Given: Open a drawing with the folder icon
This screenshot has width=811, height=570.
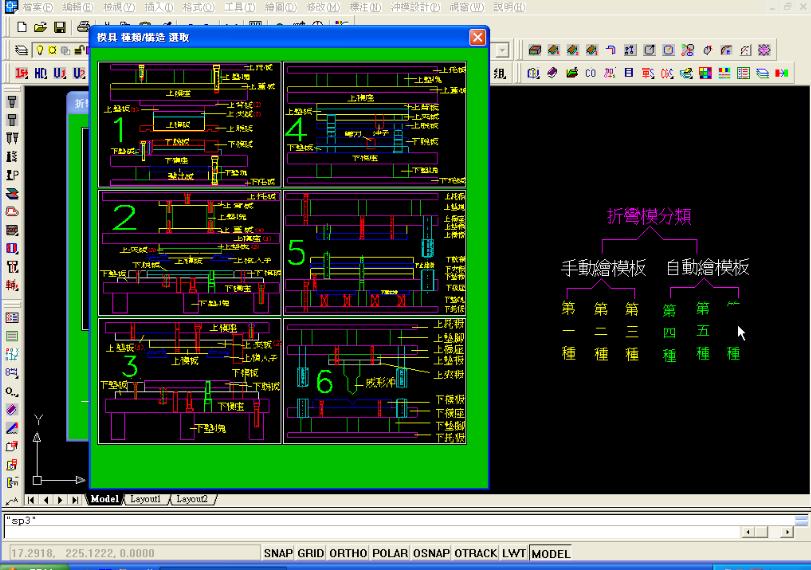Looking at the screenshot, I should (x=40, y=27).
